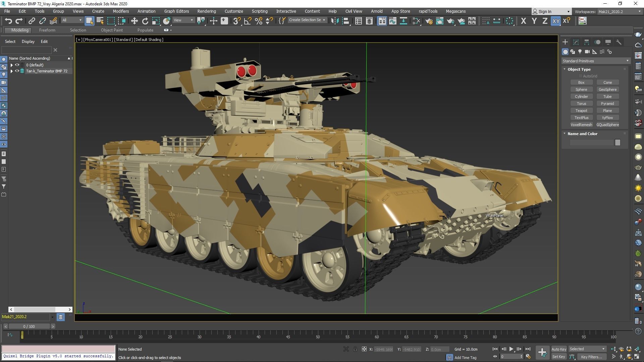644x362 pixels.
Task: Click the Mirror tool icon
Action: (335, 21)
